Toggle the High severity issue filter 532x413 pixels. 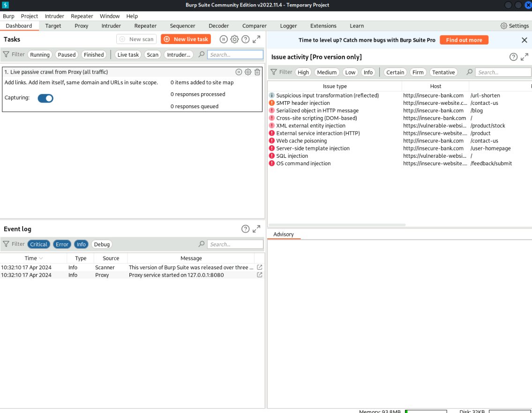[x=303, y=72]
